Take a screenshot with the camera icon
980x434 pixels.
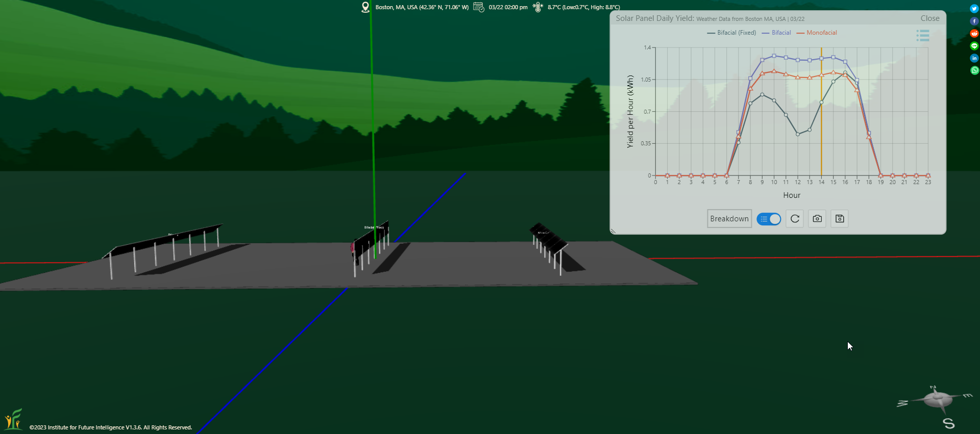[x=817, y=219]
